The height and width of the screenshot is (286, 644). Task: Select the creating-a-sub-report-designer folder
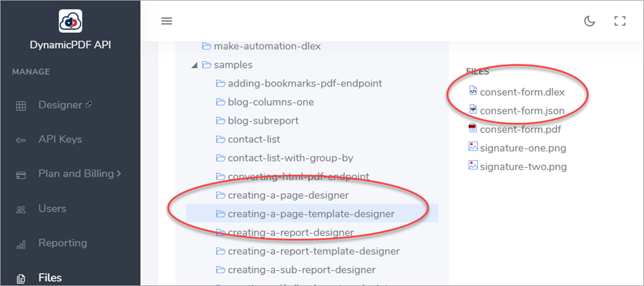(x=301, y=270)
